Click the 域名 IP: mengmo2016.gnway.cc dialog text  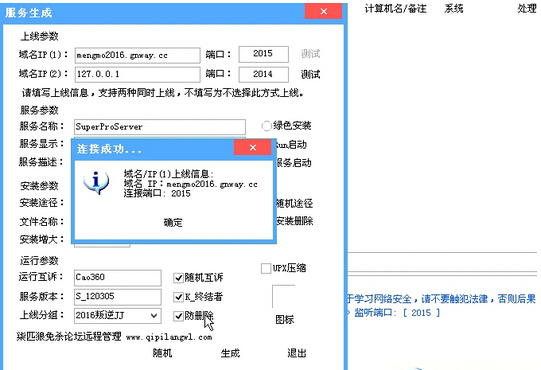point(190,184)
